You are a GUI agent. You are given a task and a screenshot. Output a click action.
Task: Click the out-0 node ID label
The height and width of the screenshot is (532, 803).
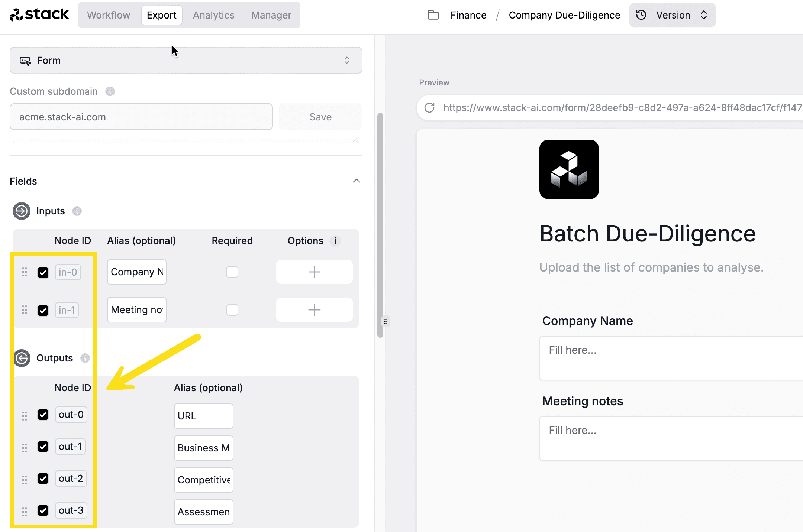point(71,415)
